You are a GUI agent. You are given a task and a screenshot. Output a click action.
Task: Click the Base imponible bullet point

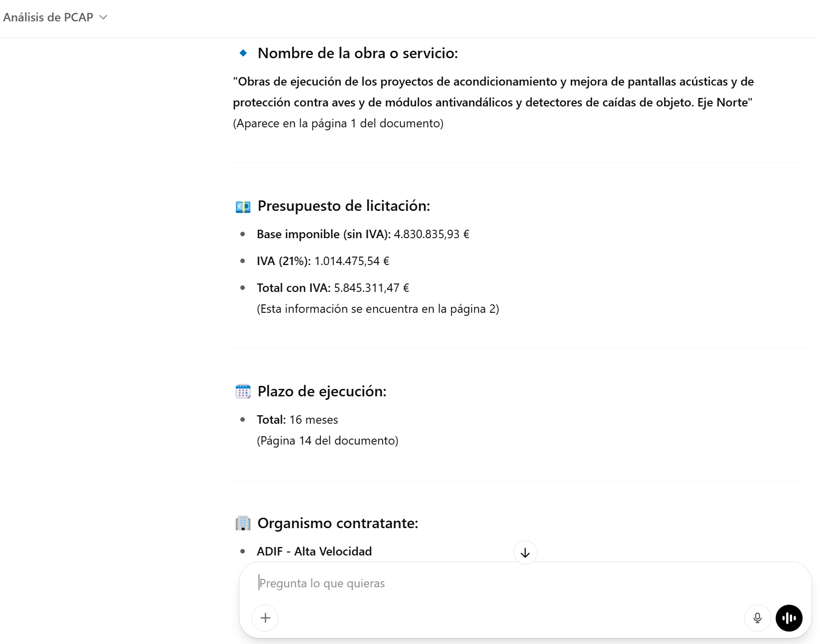(x=362, y=234)
